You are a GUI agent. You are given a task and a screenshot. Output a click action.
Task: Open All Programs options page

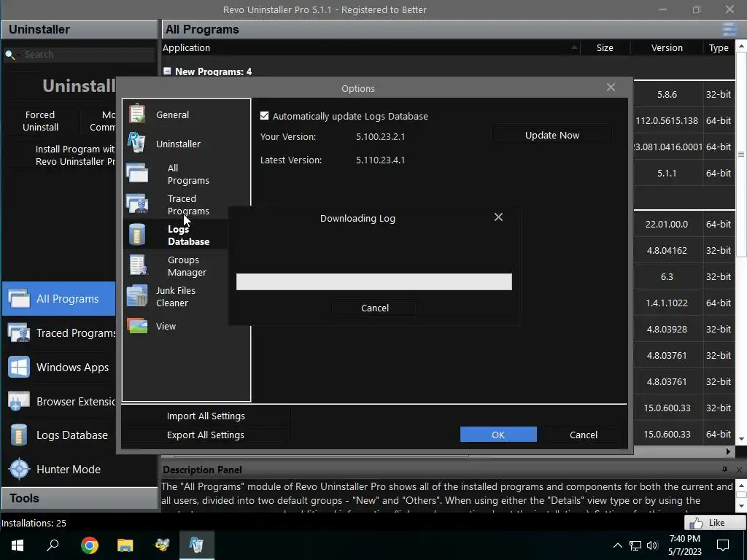(187, 174)
